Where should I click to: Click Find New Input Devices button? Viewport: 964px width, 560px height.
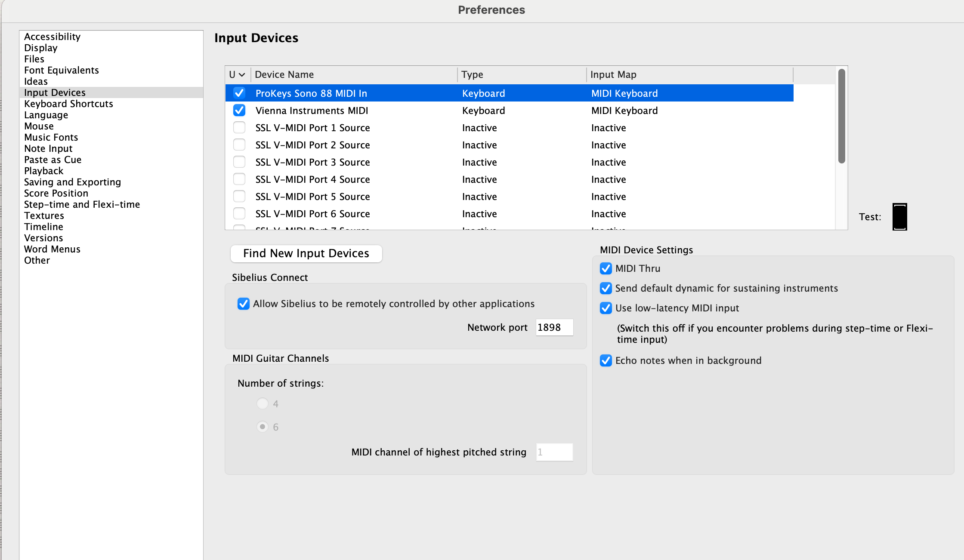tap(306, 253)
